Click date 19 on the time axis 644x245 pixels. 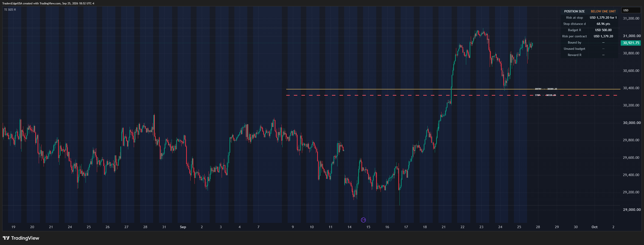pyautogui.click(x=13, y=227)
